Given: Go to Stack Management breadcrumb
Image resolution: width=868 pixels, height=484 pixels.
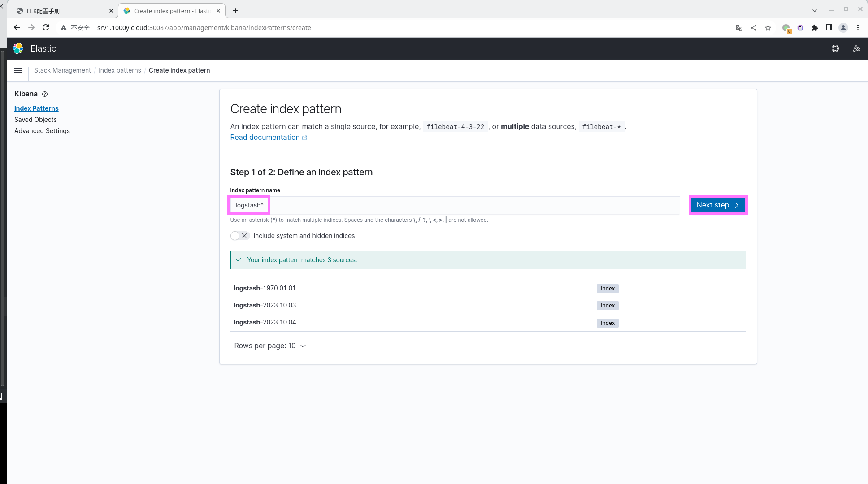Looking at the screenshot, I should point(62,70).
